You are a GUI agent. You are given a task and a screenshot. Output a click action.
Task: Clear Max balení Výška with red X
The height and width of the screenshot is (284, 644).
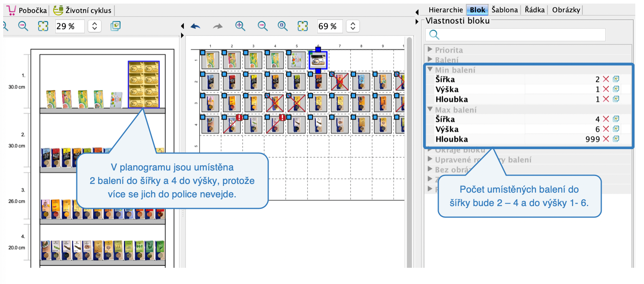pos(606,129)
